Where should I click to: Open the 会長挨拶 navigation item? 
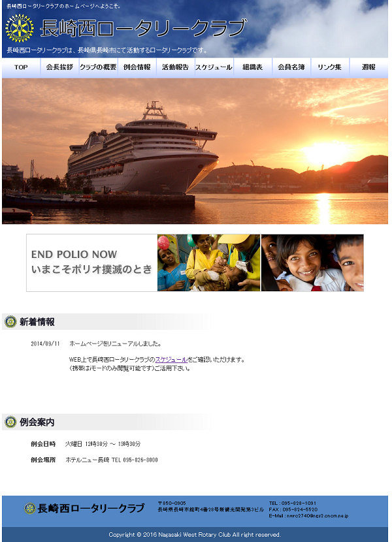(x=60, y=67)
